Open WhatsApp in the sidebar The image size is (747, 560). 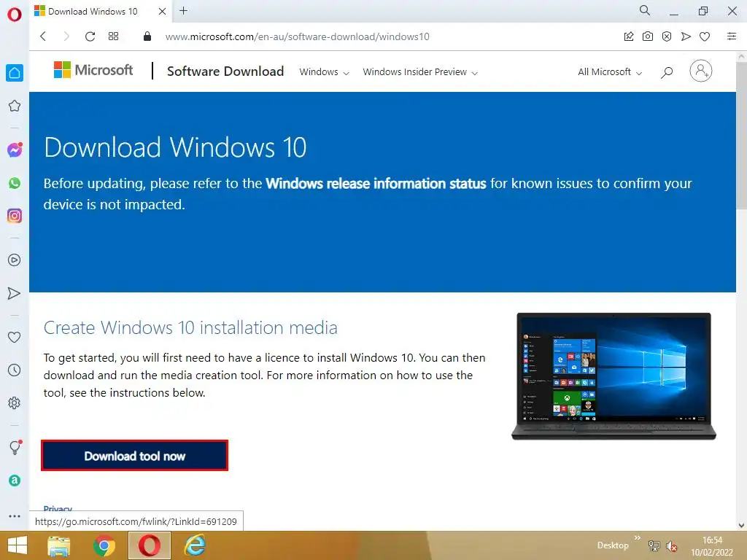click(15, 183)
